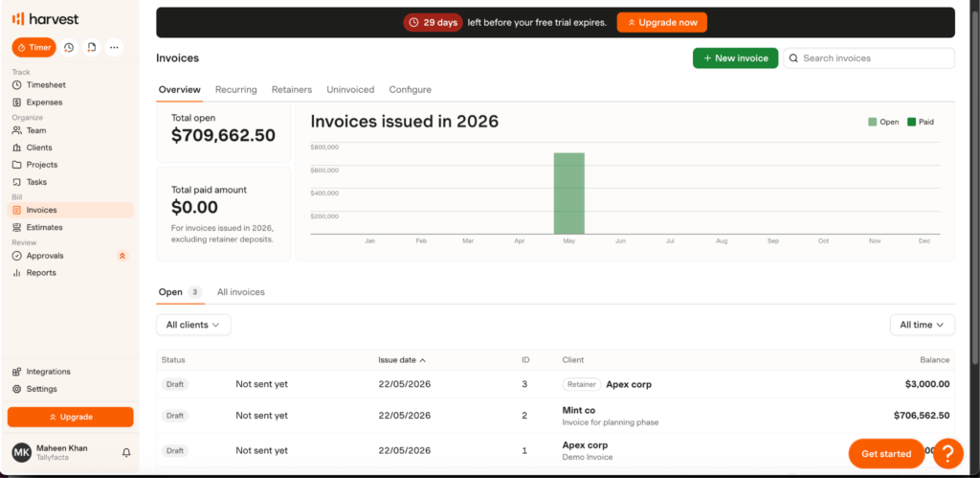Open the three-dot more options icon
The image size is (980, 478).
[114, 48]
